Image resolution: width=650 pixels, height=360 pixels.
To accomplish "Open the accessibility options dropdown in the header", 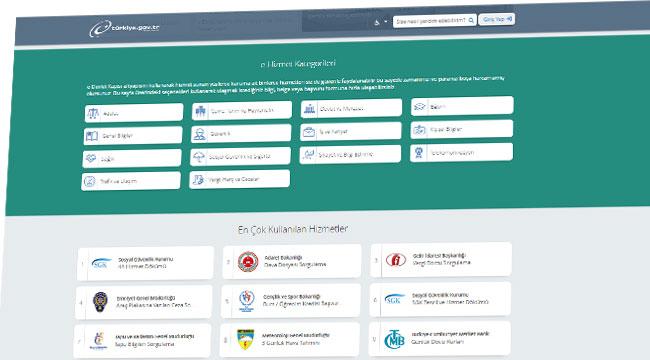I will (380, 22).
